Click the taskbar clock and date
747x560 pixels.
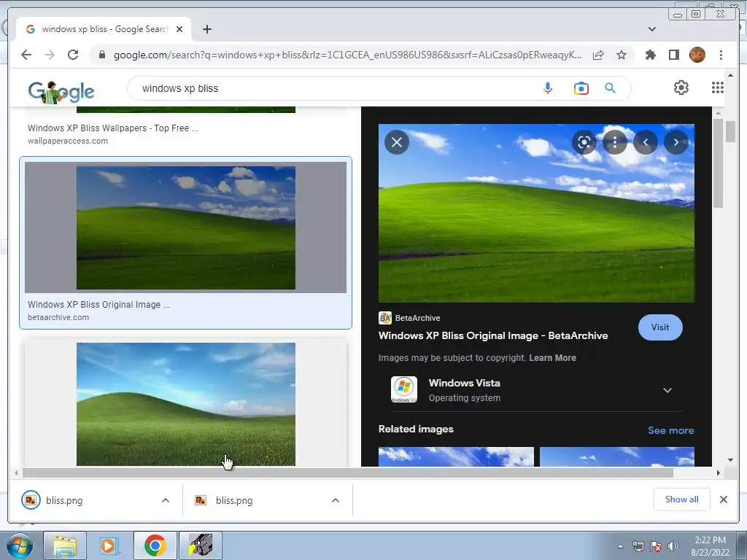(711, 546)
